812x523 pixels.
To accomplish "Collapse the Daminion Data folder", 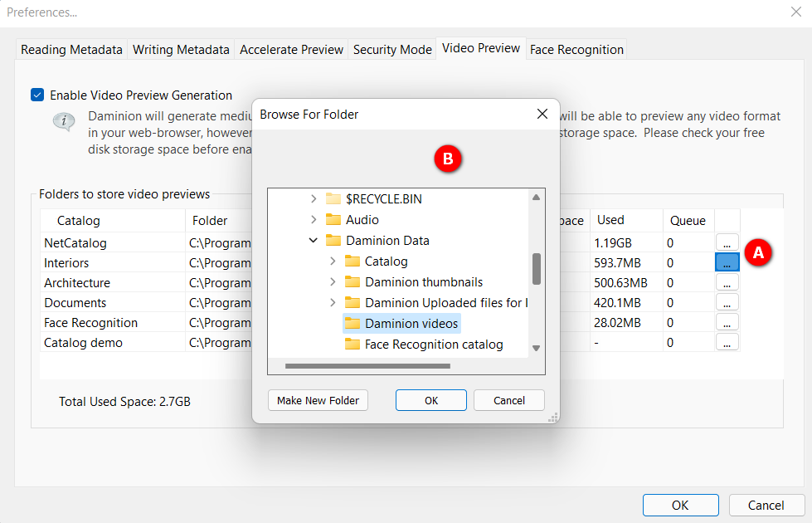I will [314, 241].
